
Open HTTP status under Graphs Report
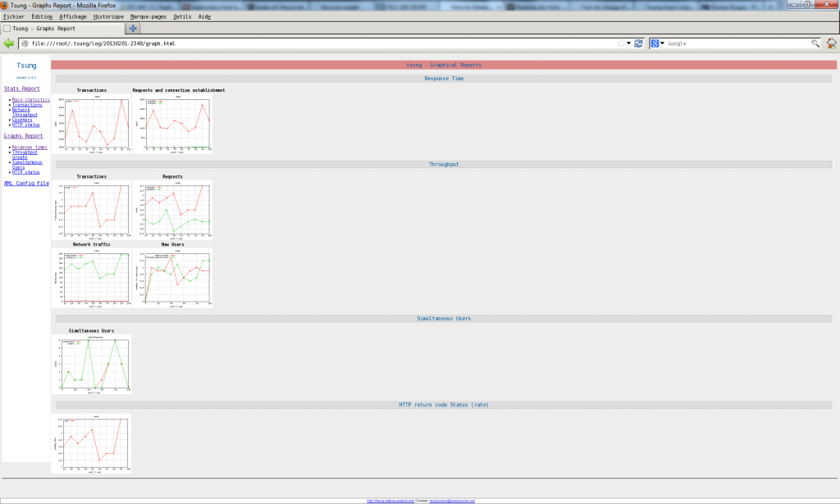click(25, 172)
